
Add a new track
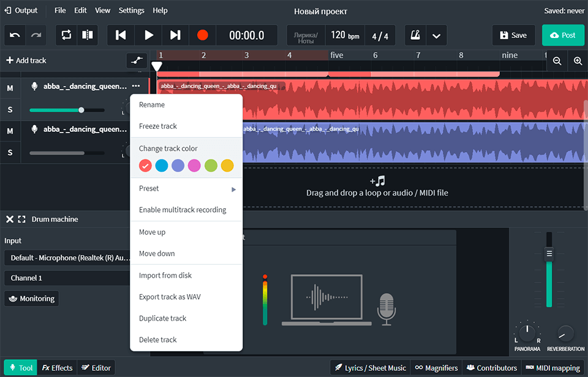(x=27, y=60)
